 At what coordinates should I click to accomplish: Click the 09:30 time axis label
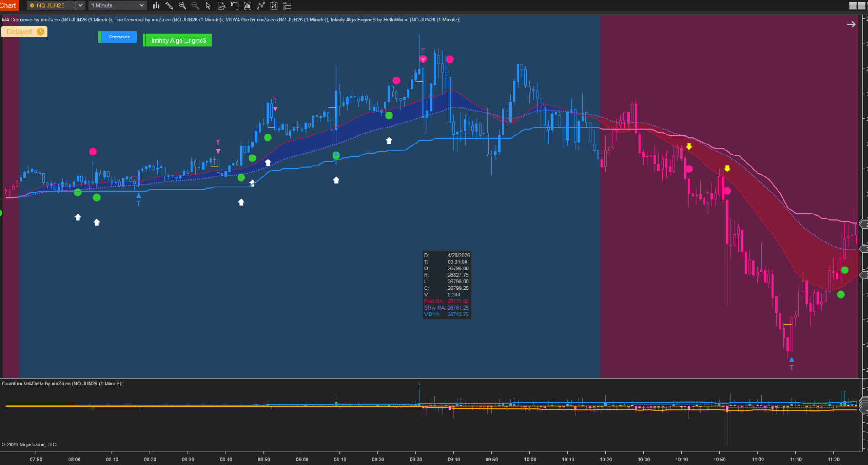(416, 459)
